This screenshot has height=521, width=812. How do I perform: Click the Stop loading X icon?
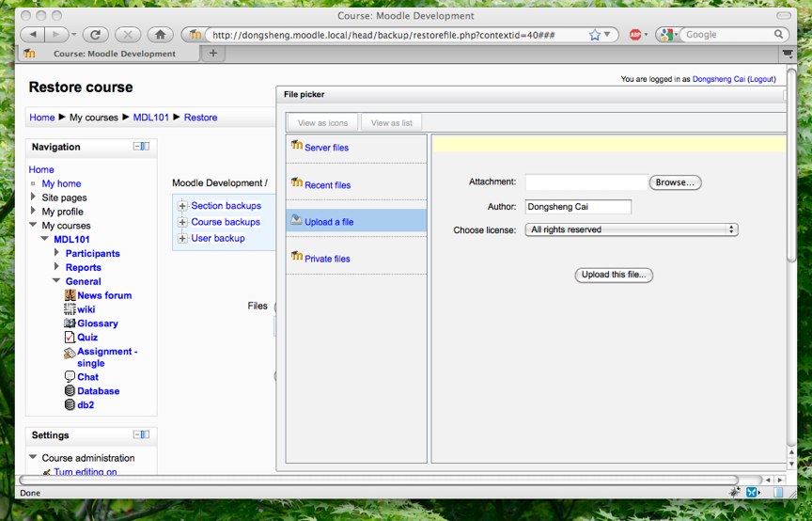pyautogui.click(x=128, y=35)
